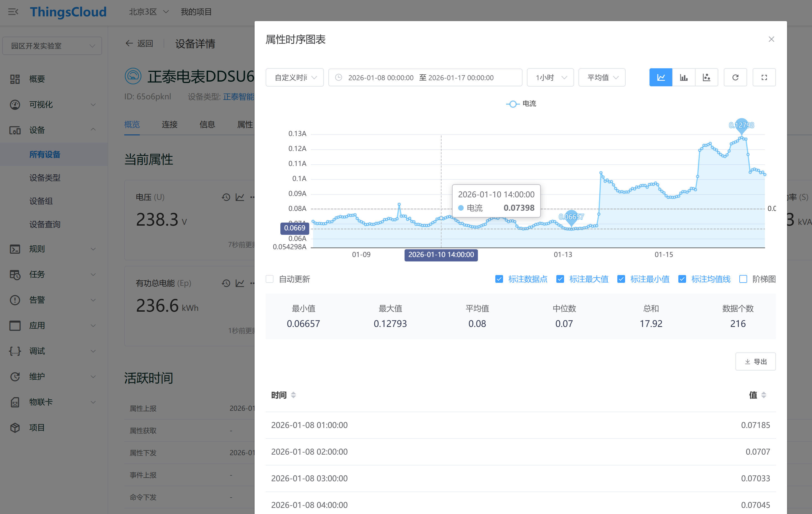Uncheck 标注最大值 option
Screen dimensions: 812x514
560,279
